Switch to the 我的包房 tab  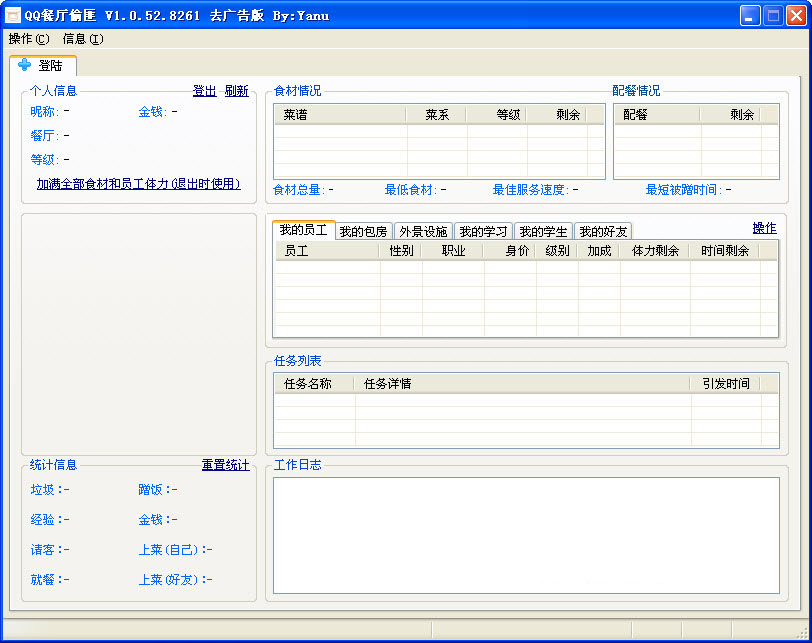[x=363, y=232]
